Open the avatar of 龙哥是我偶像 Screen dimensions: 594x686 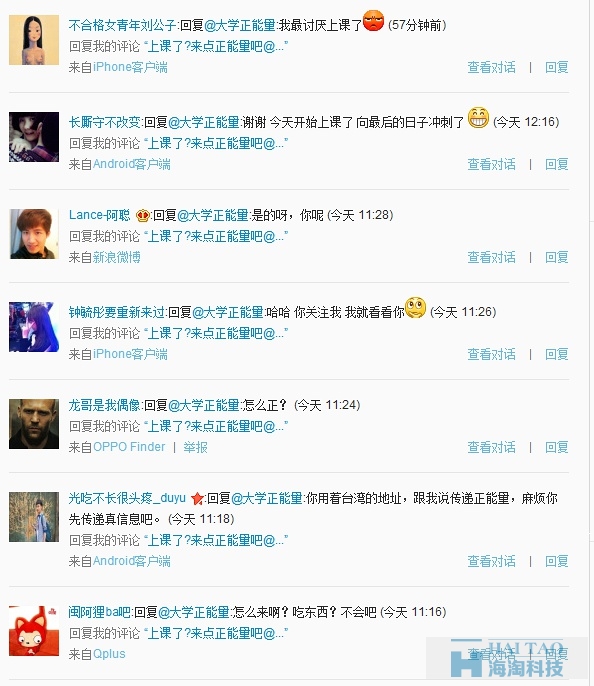(34, 424)
